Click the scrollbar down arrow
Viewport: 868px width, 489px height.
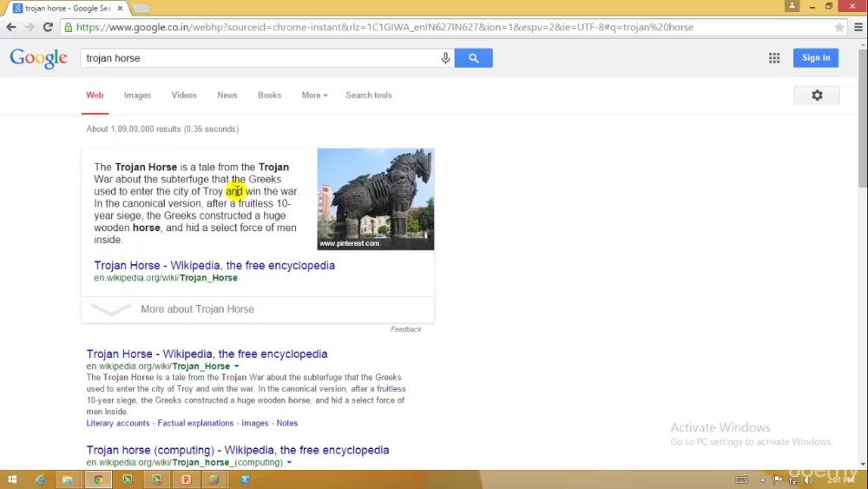coord(863,464)
